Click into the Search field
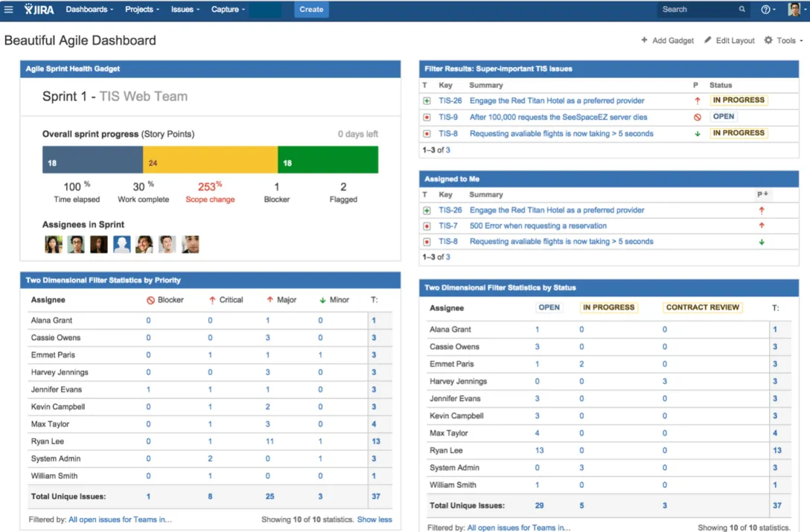 coord(703,9)
